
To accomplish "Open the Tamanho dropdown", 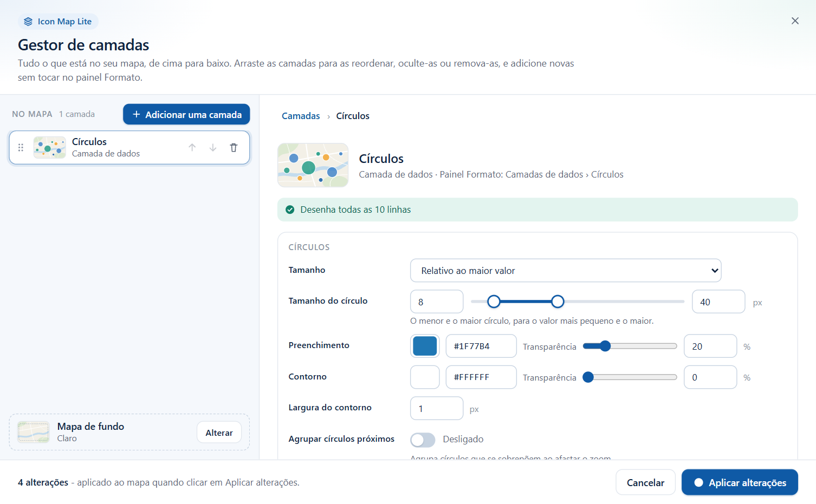I will click(566, 271).
